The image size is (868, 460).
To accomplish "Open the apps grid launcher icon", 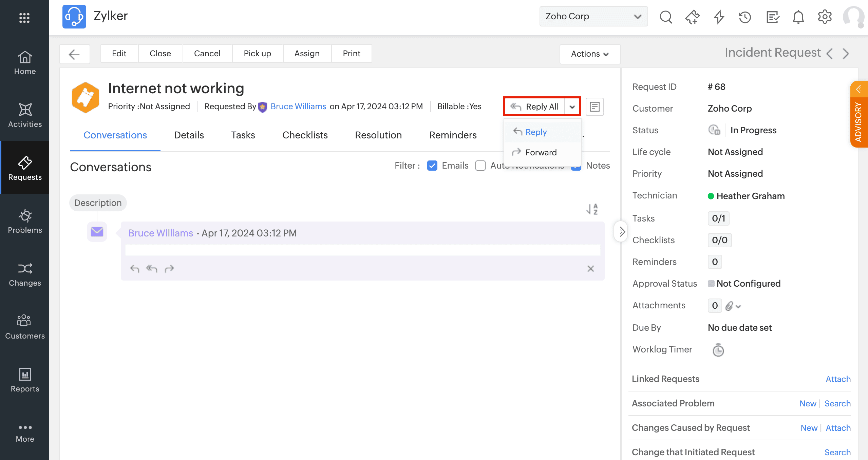I will click(24, 18).
